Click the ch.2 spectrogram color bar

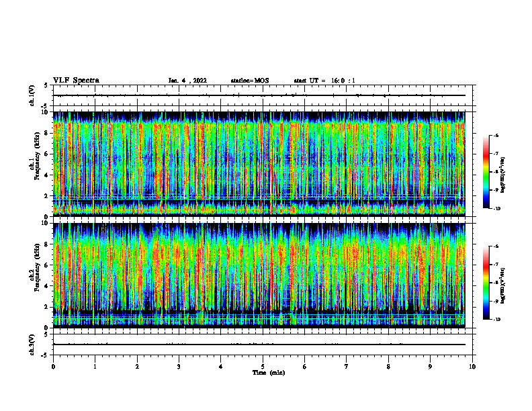pyautogui.click(x=486, y=283)
